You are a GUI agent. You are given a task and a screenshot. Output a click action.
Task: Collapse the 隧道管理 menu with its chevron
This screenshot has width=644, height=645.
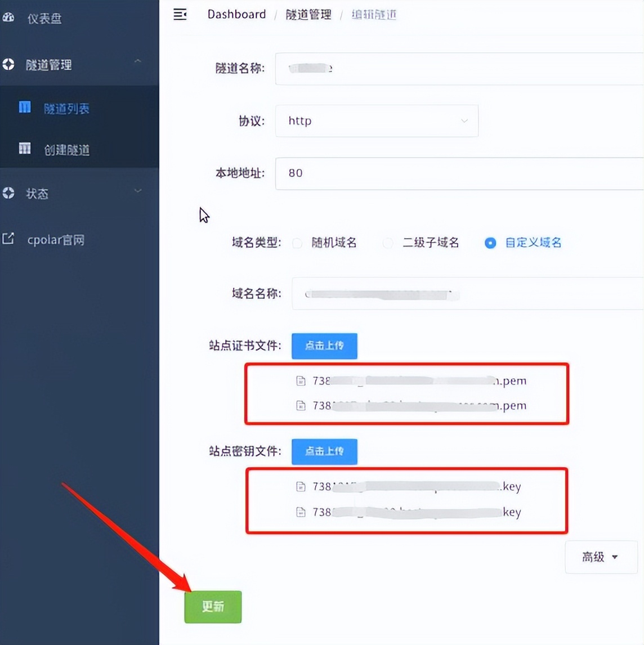click(x=138, y=60)
